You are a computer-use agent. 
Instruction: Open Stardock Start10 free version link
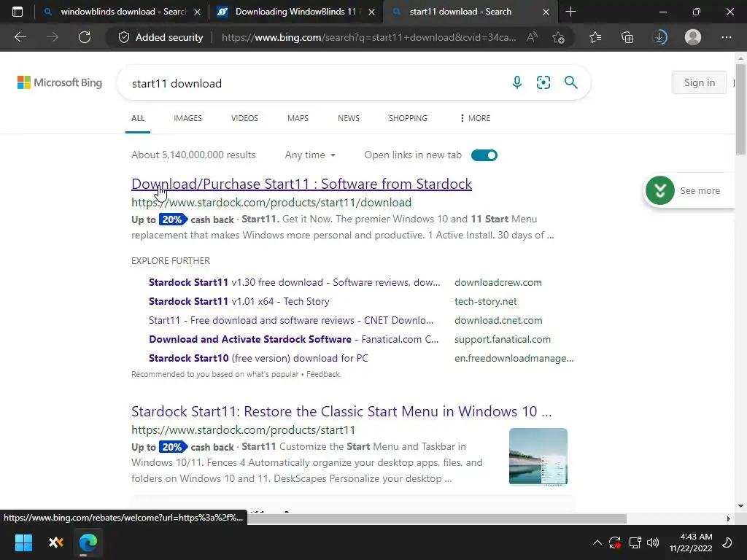point(258,358)
